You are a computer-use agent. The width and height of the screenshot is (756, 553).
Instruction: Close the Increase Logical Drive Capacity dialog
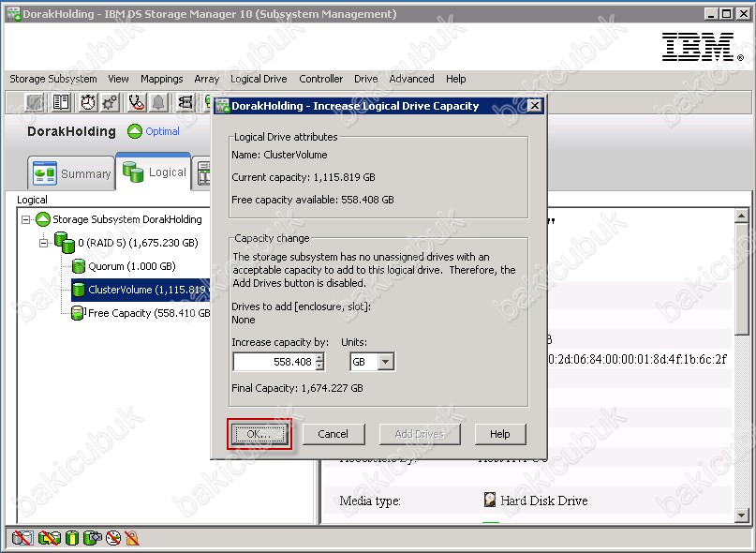click(535, 106)
